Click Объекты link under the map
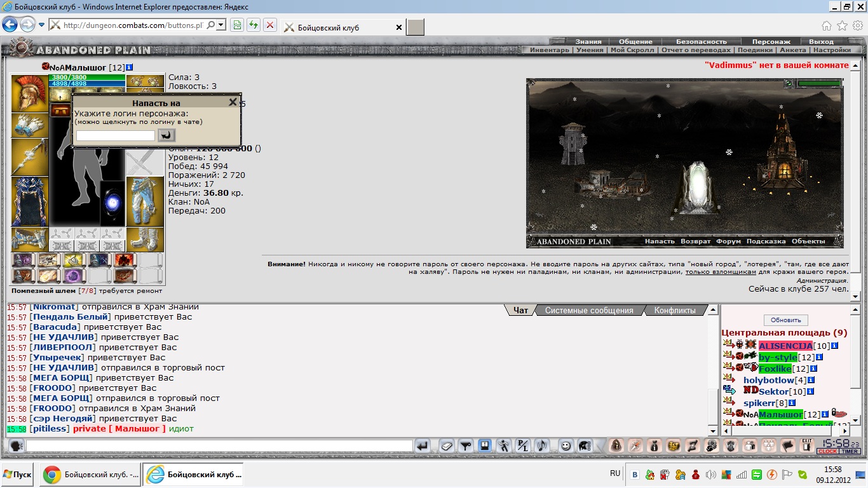 [808, 241]
